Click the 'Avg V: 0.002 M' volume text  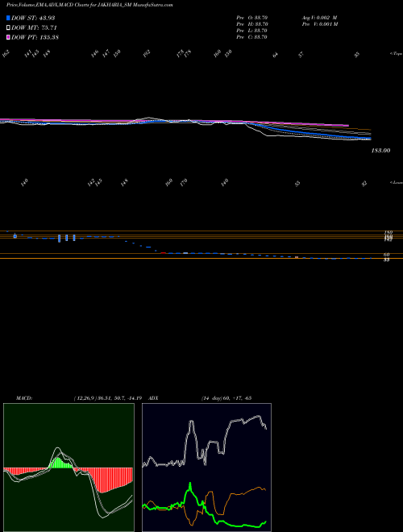point(319,17)
